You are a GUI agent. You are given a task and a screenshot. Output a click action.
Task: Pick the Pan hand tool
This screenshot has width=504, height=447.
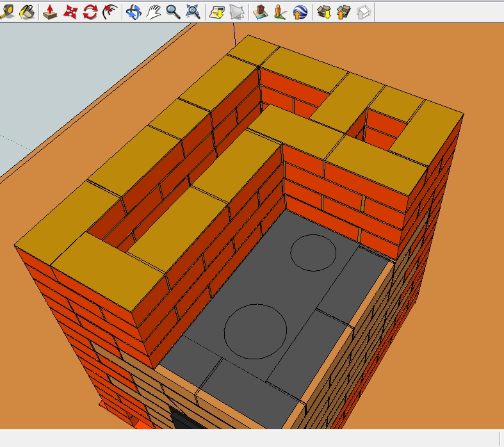pyautogui.click(x=153, y=12)
